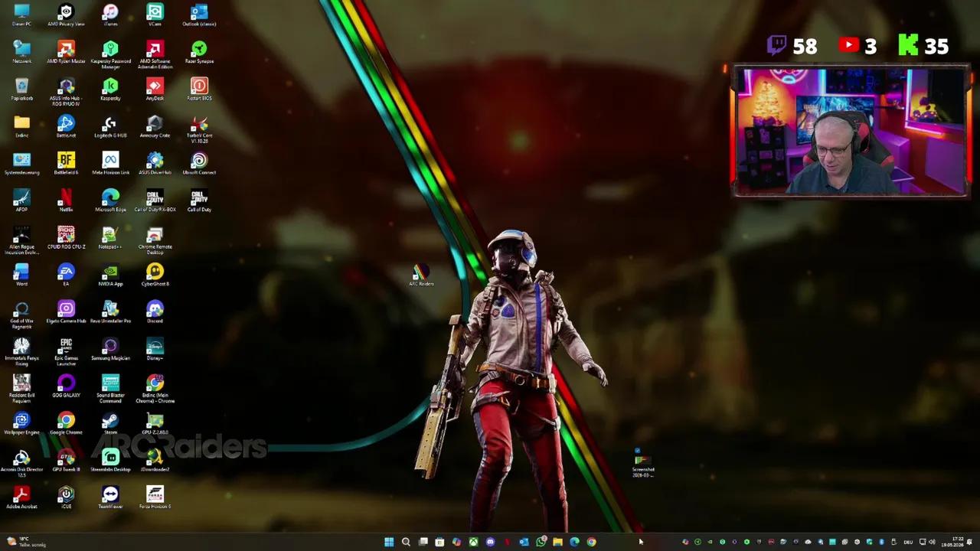The height and width of the screenshot is (551, 980).
Task: Select the Epic Games Launcher icon
Action: point(66,351)
